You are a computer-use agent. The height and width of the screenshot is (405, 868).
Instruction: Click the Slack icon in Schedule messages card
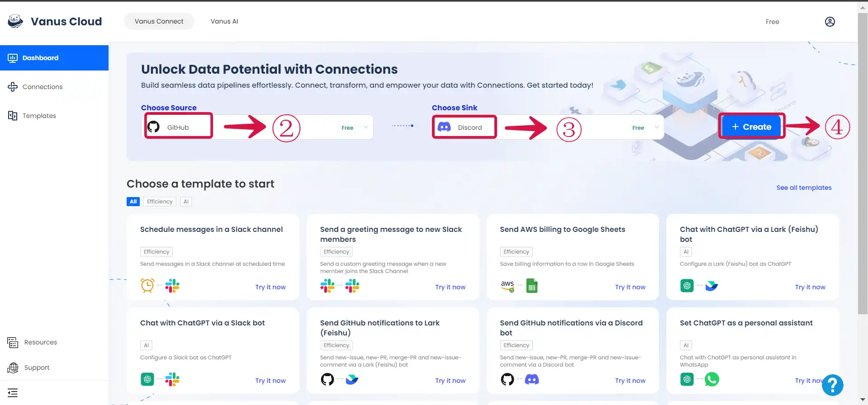point(172,286)
